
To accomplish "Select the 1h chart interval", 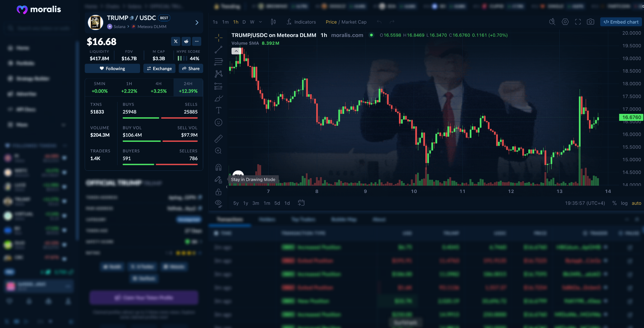I will (236, 22).
